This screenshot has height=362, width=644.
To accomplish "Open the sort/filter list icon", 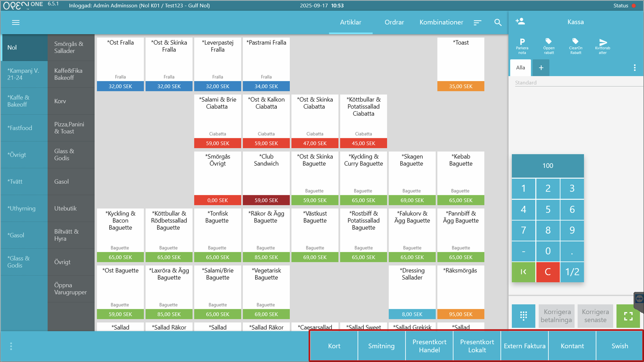I will coord(477,23).
